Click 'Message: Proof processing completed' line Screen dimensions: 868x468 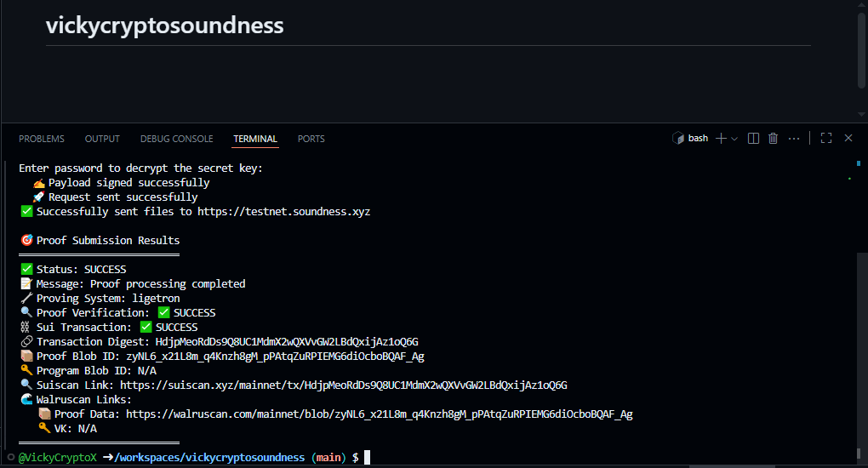click(x=133, y=283)
